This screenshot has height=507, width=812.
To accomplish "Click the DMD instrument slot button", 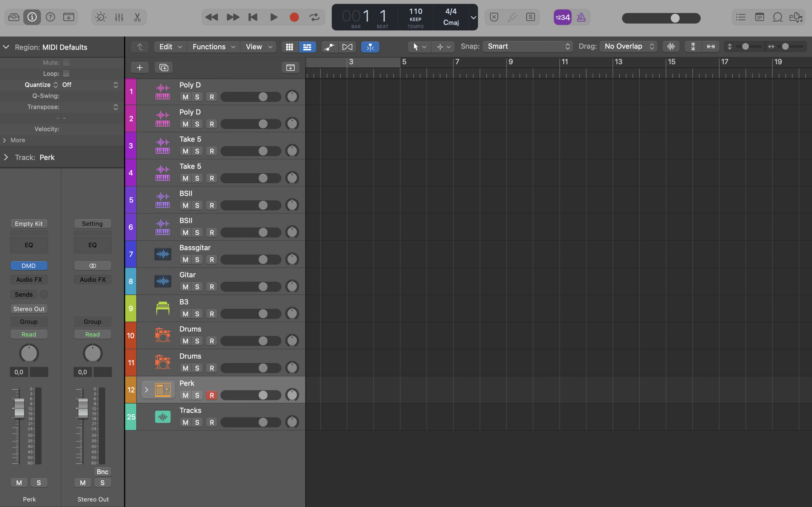I will [29, 266].
